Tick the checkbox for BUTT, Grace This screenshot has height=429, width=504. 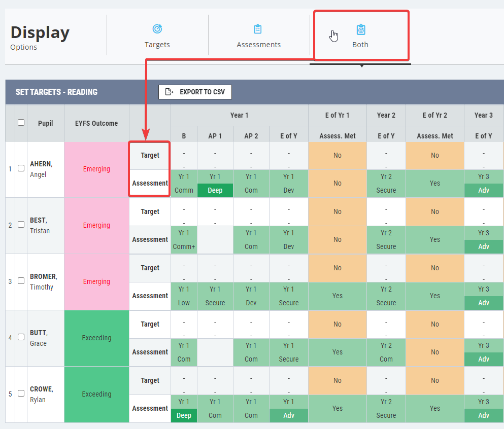coord(21,337)
